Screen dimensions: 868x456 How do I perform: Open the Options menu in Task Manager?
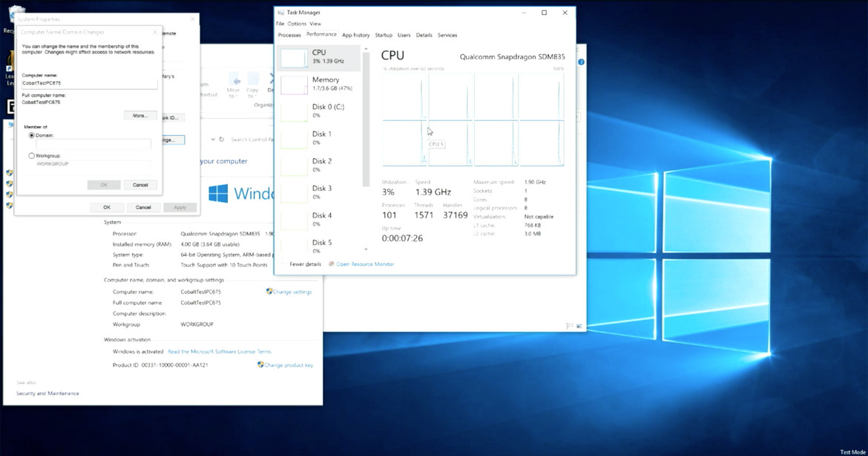297,24
